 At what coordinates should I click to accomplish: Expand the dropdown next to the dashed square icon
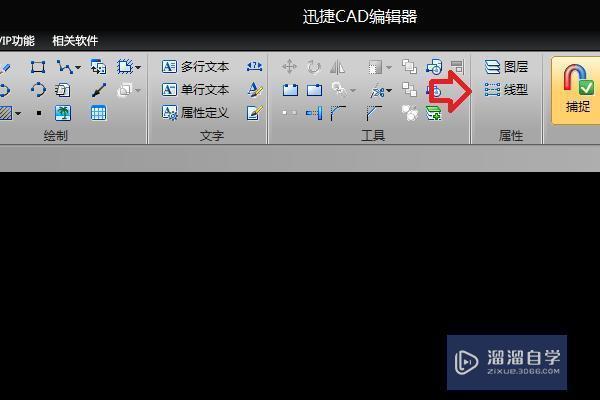(389, 68)
